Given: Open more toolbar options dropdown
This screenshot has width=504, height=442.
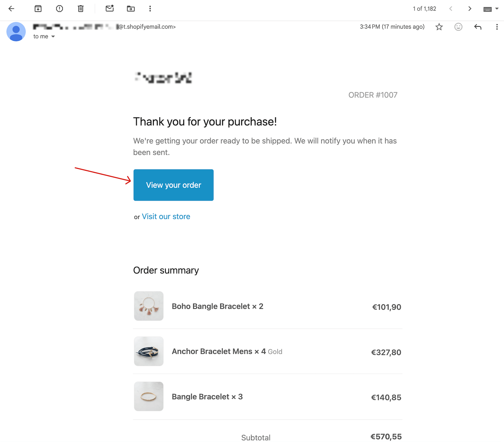Looking at the screenshot, I should pos(150,9).
